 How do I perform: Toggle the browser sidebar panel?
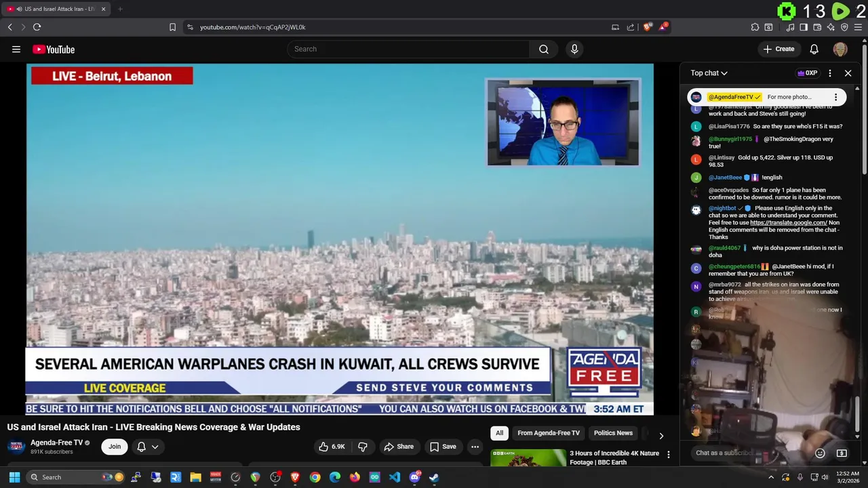(804, 27)
